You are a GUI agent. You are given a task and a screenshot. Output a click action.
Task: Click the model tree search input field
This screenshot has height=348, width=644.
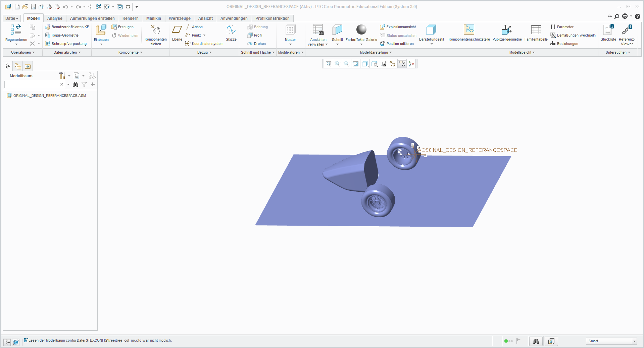coord(32,84)
